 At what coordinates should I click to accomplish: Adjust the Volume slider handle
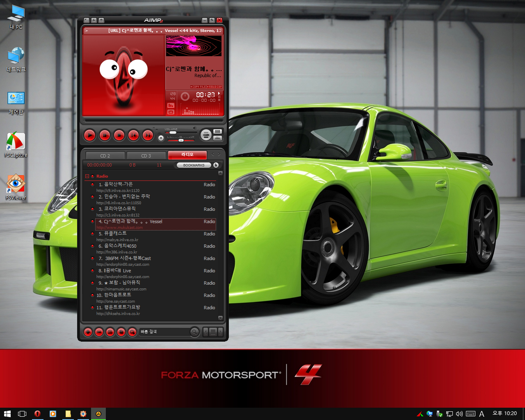pos(173,132)
